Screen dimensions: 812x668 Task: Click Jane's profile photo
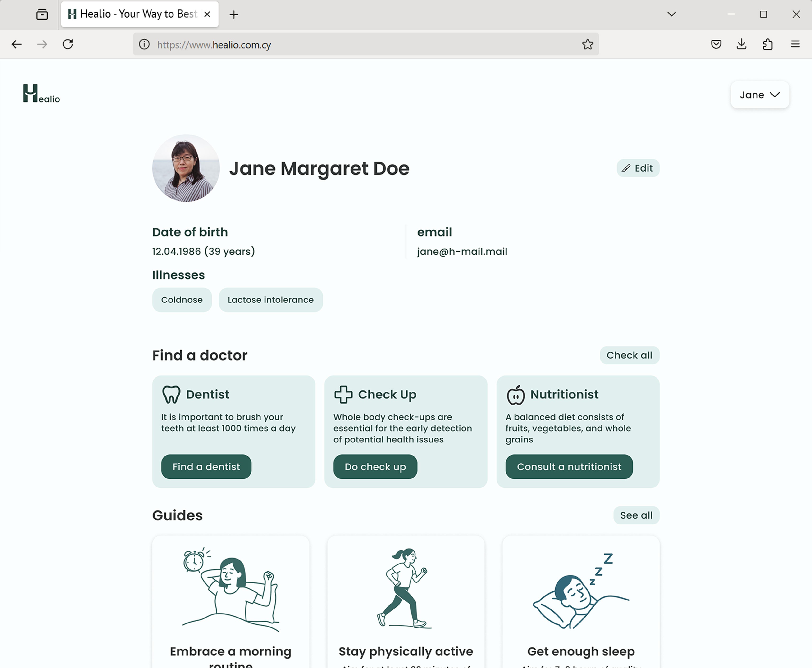186,168
